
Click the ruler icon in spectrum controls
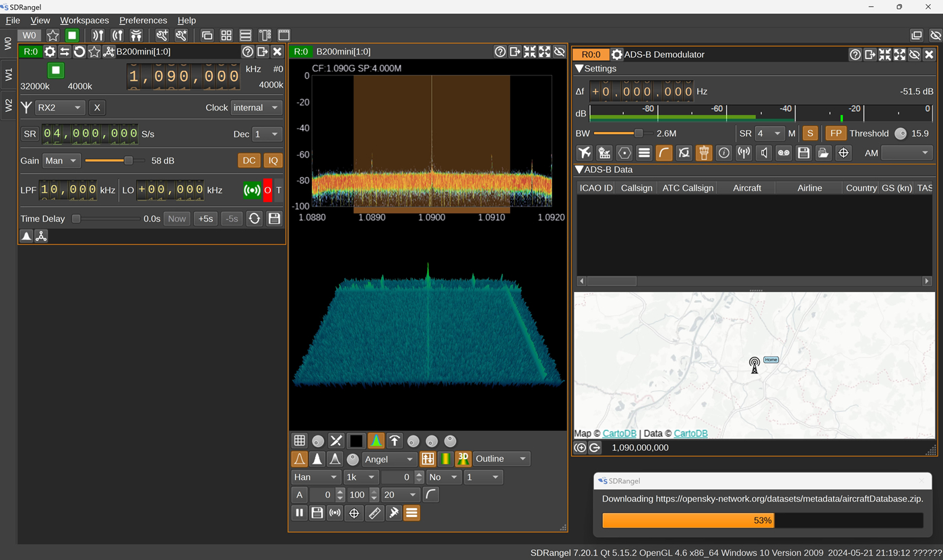[x=375, y=513]
